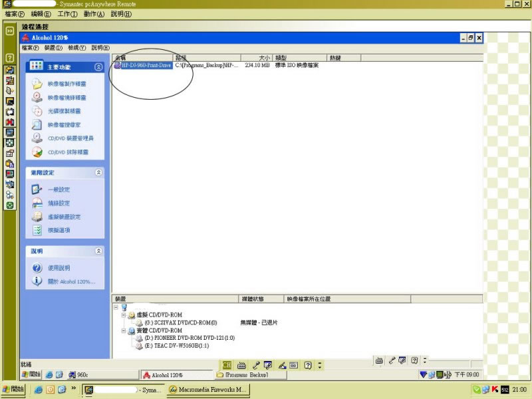The image size is (532, 399).
Task: Click the pcAnywhere sidebar question-mark help icon
Action: click(x=10, y=58)
